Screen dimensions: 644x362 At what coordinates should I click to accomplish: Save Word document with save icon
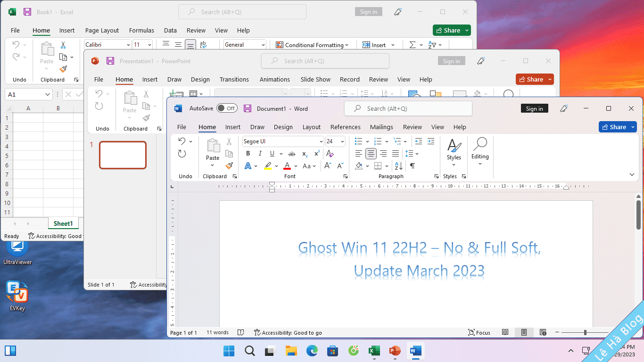tap(248, 108)
